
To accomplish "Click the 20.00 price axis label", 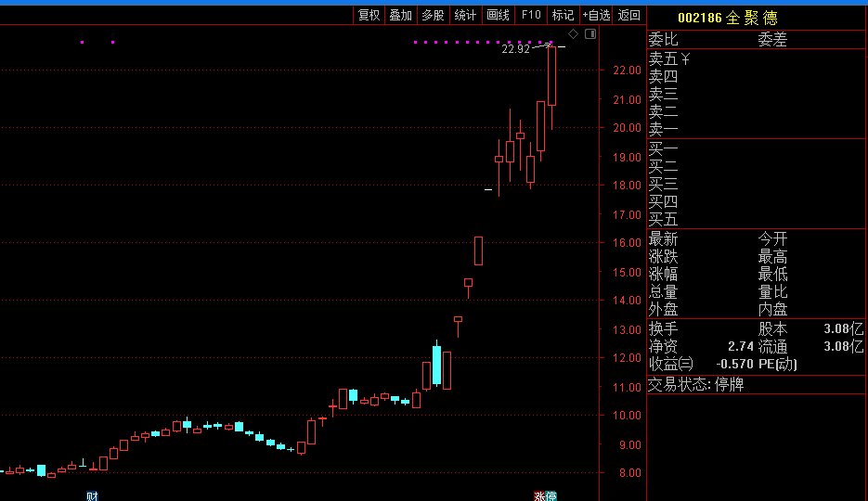I will tap(628, 128).
